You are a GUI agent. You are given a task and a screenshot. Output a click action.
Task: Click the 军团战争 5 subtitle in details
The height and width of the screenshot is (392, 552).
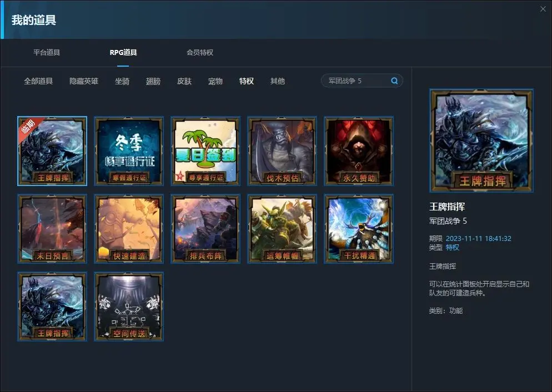[448, 221]
